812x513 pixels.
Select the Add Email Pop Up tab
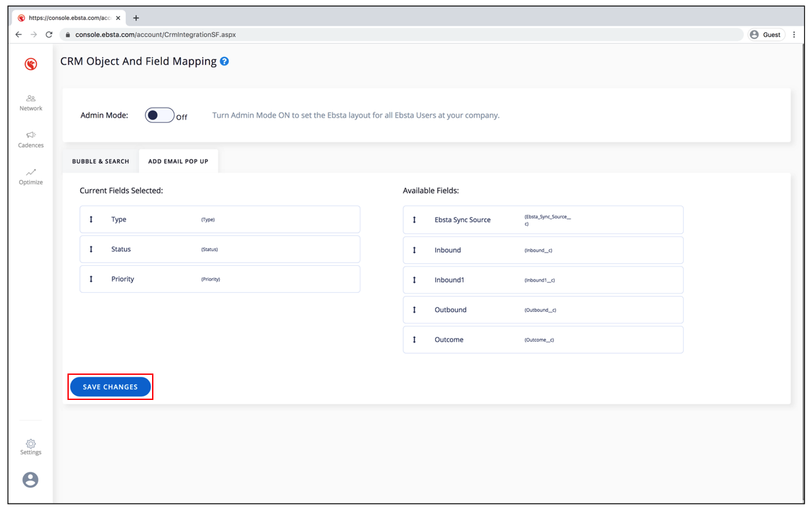178,161
